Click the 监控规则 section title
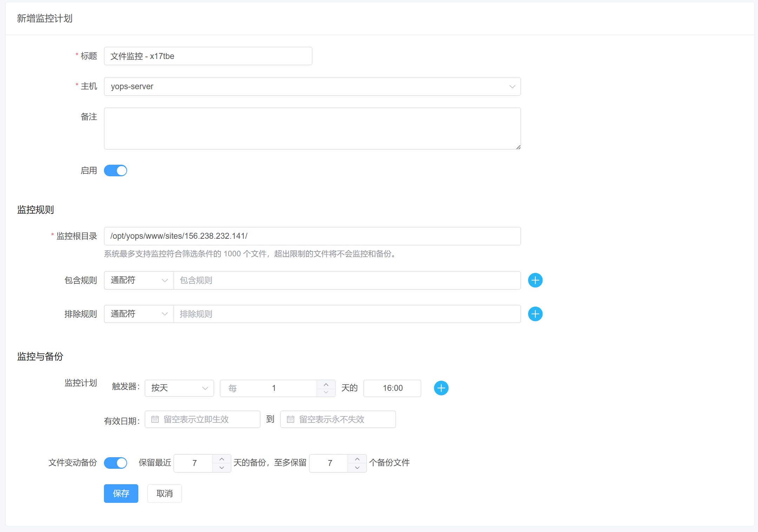 pyautogui.click(x=35, y=210)
